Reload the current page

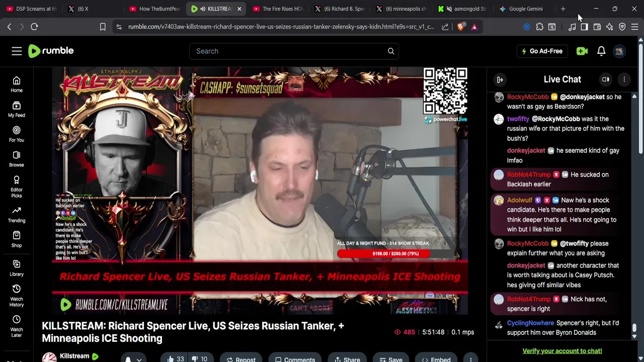tap(34, 27)
